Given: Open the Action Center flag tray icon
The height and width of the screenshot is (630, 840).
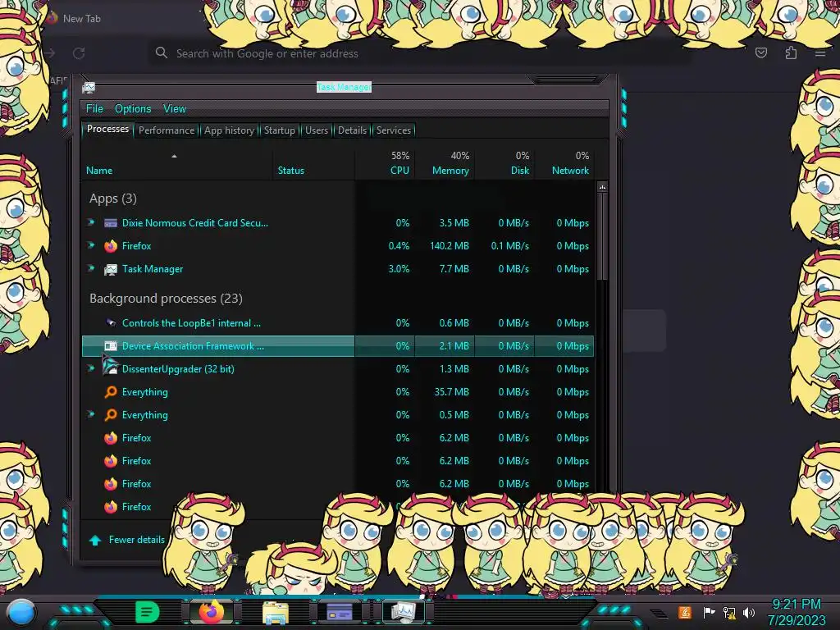Looking at the screenshot, I should pyautogui.click(x=709, y=612).
